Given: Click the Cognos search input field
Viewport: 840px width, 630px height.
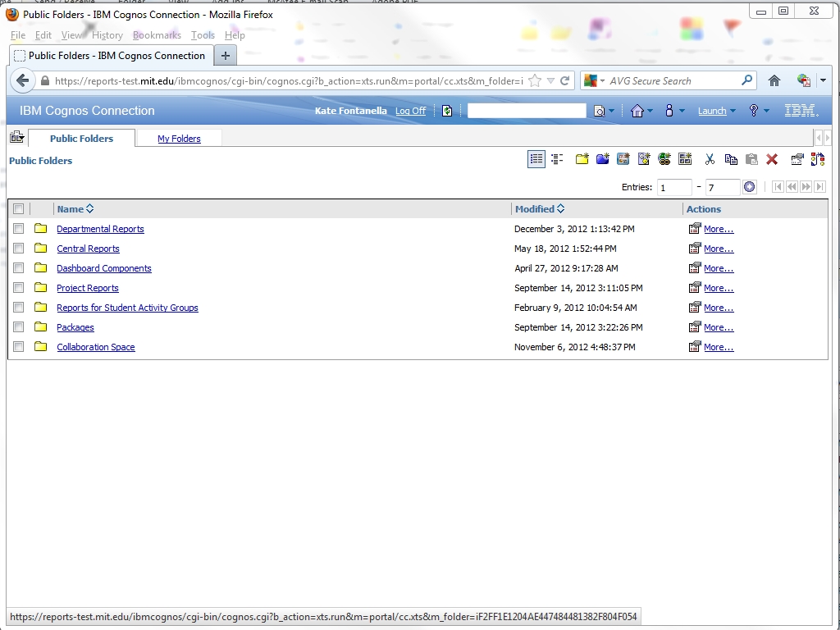Looking at the screenshot, I should (x=526, y=111).
